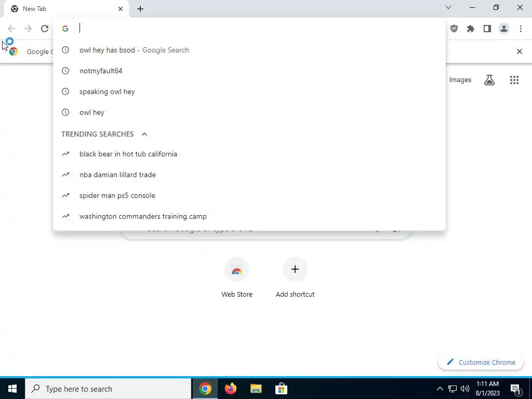Open the volume speaker tray icon
Screen dimensions: 532x399
[465, 389]
